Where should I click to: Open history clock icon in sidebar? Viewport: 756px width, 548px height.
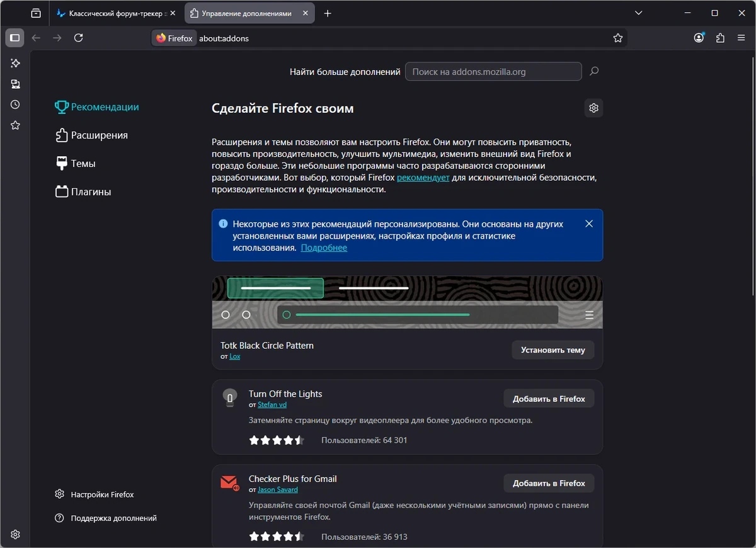(x=15, y=105)
